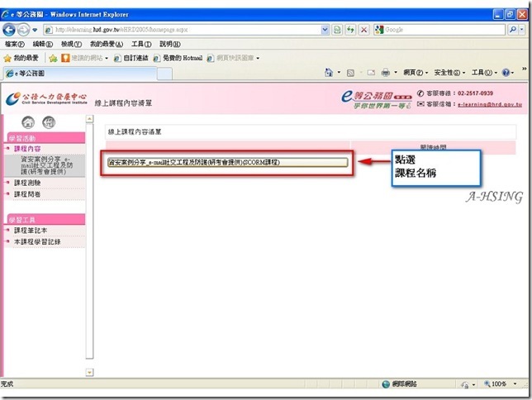Click the Print icon in command bar
Viewport: 532px width, 400px height.
click(x=386, y=73)
